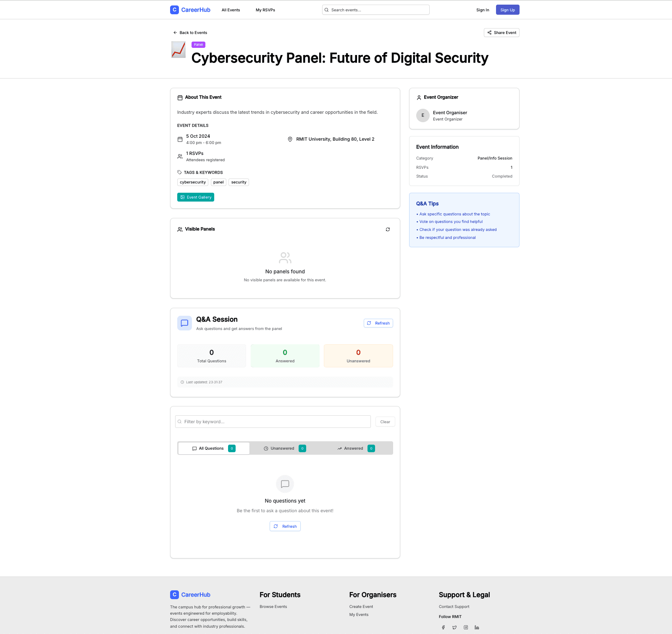672x634 pixels.
Task: Click the Instagram icon in the footer
Action: pyautogui.click(x=465, y=627)
